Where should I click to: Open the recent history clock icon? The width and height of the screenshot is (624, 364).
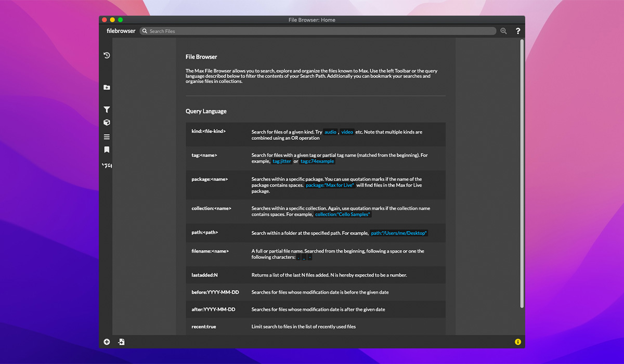click(x=107, y=55)
